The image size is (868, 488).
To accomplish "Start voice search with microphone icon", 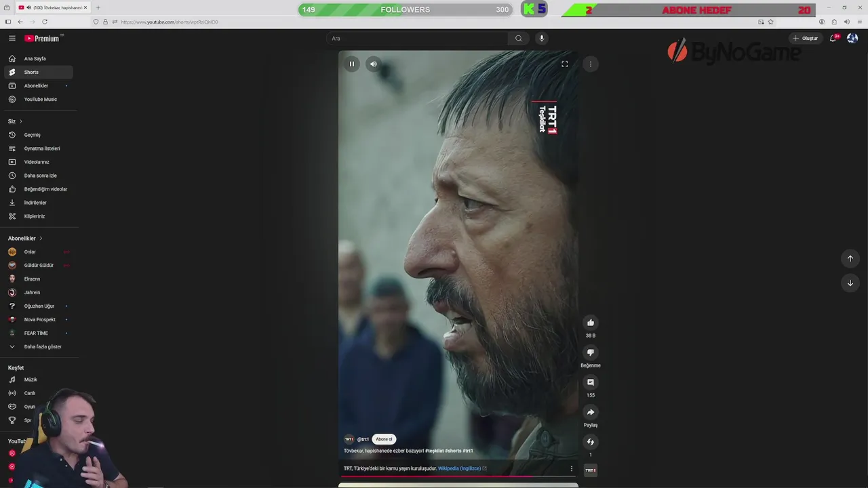I will pyautogui.click(x=541, y=39).
